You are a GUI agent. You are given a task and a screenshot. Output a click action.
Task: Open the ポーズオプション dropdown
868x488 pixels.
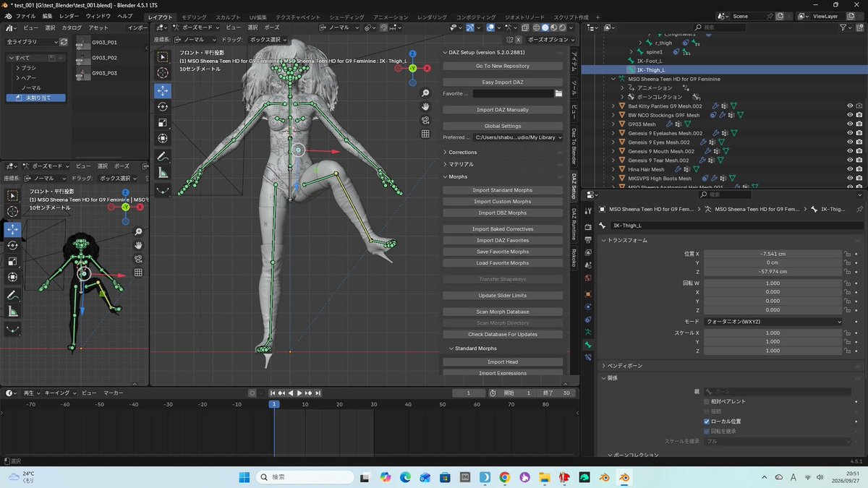pos(551,40)
